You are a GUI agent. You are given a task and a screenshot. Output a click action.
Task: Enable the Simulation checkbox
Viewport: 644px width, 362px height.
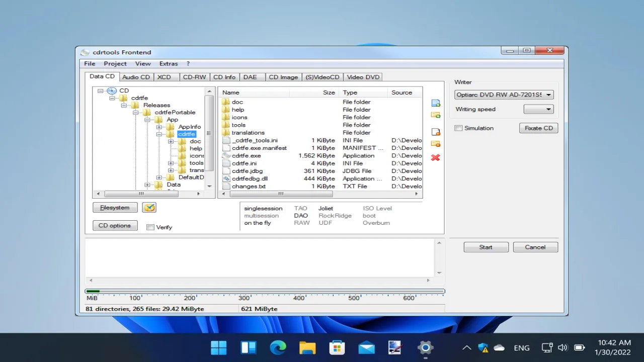(x=458, y=128)
